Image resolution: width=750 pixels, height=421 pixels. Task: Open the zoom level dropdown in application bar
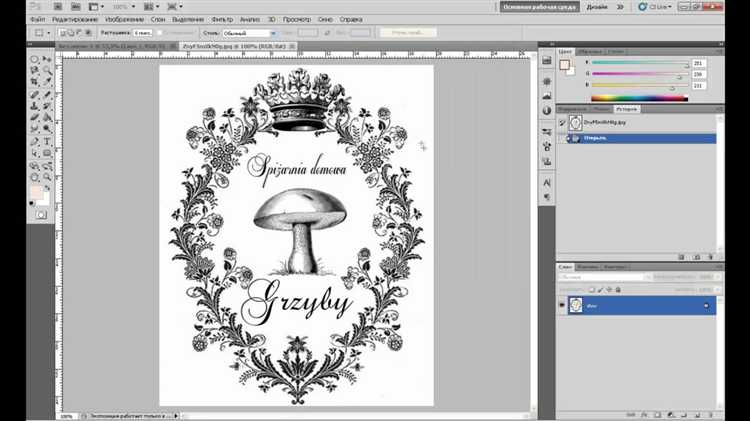131,5
